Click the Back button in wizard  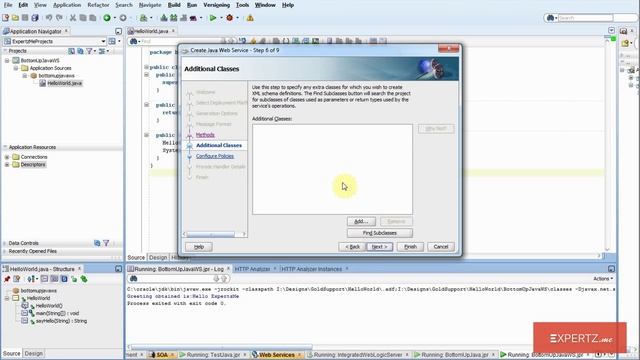coord(352,247)
